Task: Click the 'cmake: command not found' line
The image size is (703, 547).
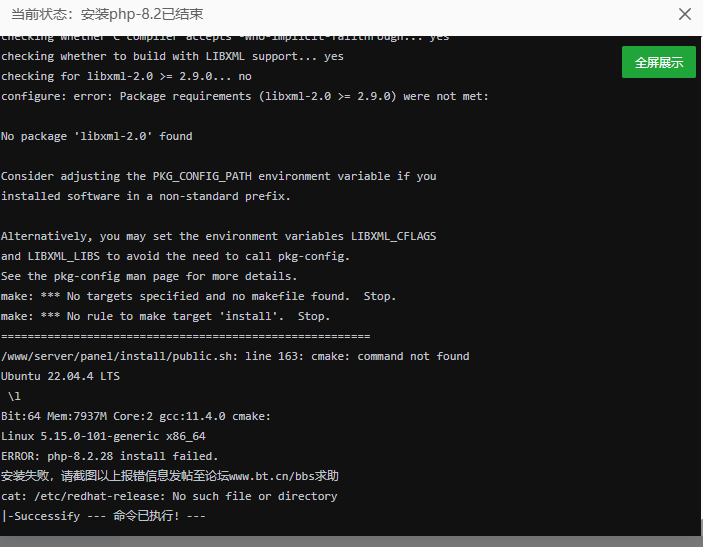Action: click(235, 356)
